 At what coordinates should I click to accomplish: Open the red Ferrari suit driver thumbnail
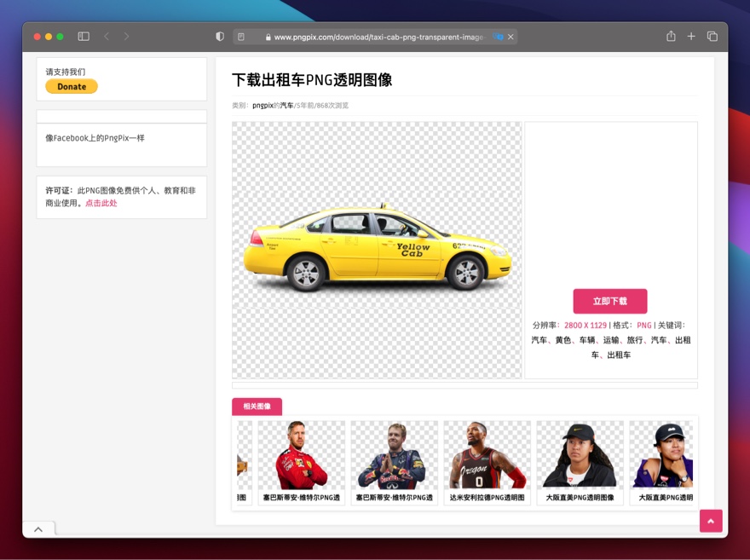tap(302, 454)
